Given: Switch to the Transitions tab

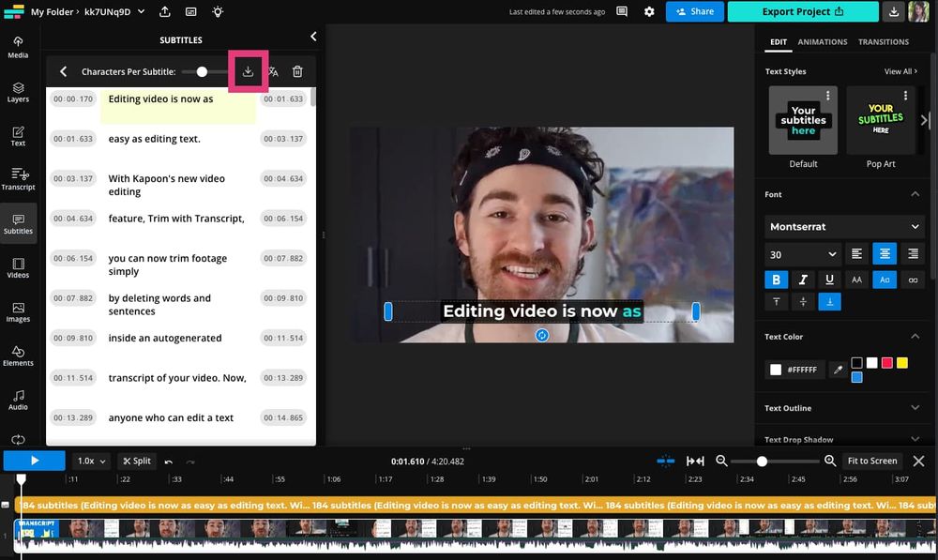Looking at the screenshot, I should [883, 41].
